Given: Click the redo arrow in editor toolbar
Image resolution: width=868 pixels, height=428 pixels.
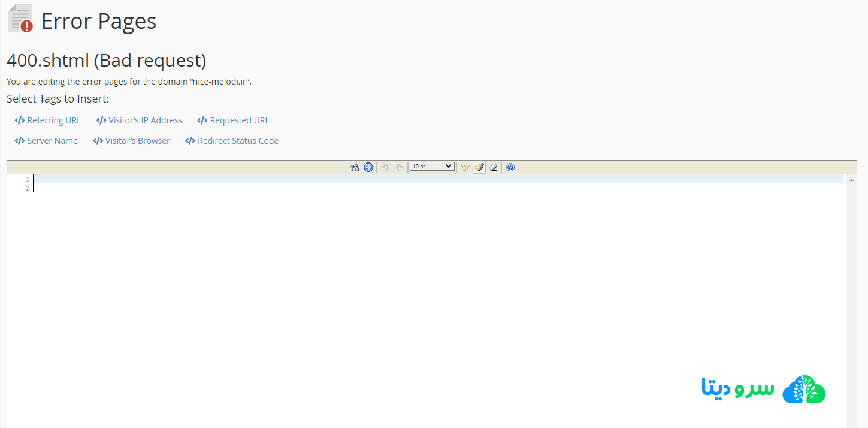Looking at the screenshot, I should [400, 167].
